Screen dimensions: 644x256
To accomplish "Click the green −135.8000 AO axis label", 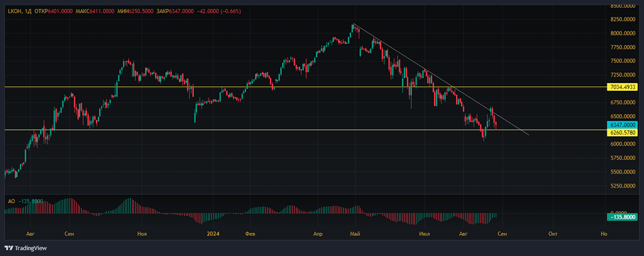I will (623, 217).
